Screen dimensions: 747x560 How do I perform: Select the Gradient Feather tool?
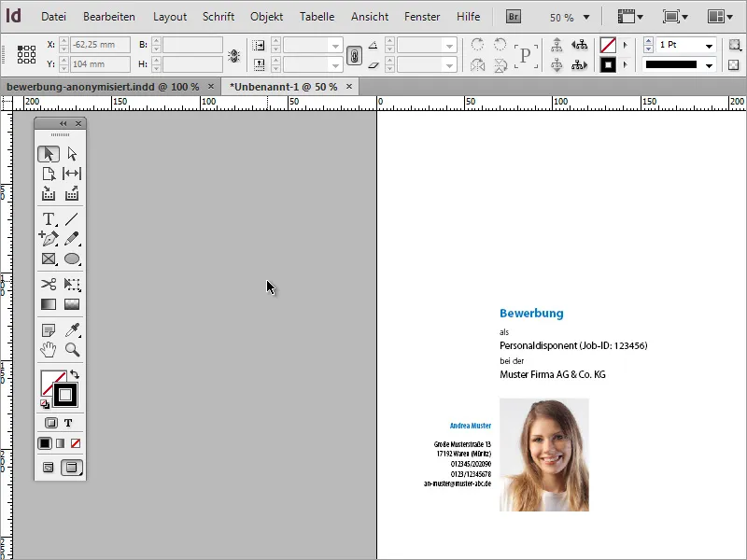tap(72, 304)
